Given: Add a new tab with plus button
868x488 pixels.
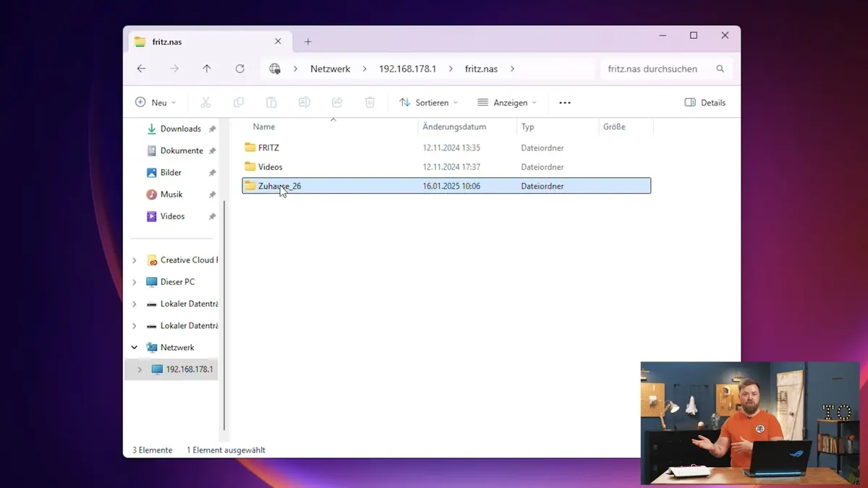Looking at the screenshot, I should [x=308, y=42].
